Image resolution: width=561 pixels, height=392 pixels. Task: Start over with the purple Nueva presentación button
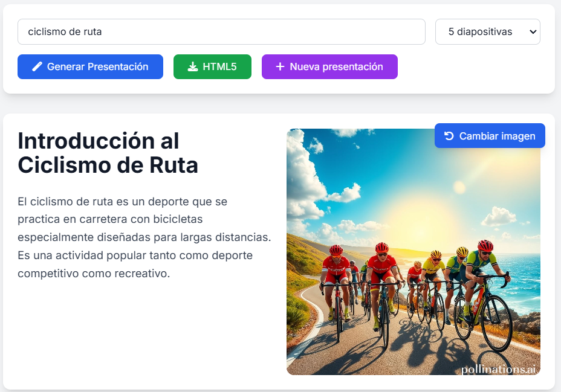329,67
